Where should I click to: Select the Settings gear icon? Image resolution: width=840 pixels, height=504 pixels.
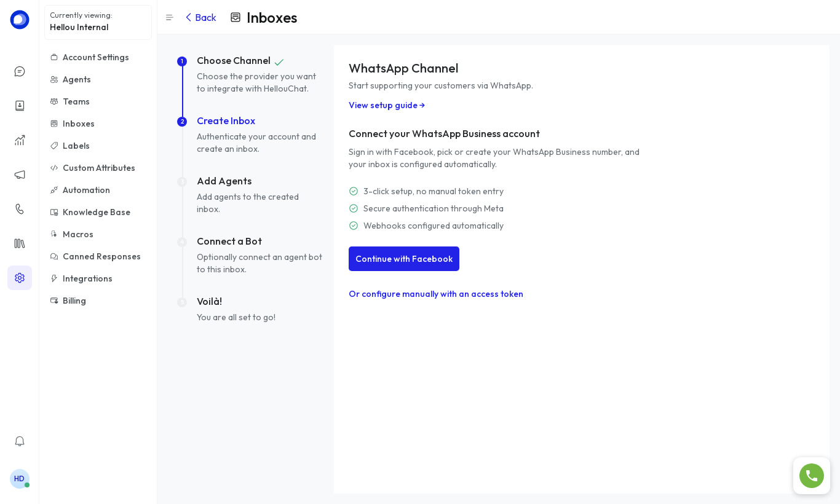click(x=20, y=278)
